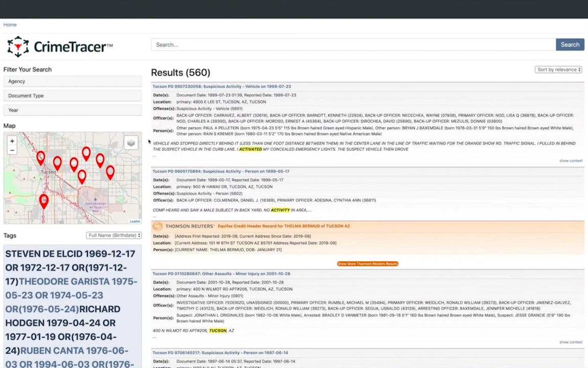588x368 pixels.
Task: Open Tucson PD 9907230058 Suspicious Activity Vehicle result
Action: (221, 86)
